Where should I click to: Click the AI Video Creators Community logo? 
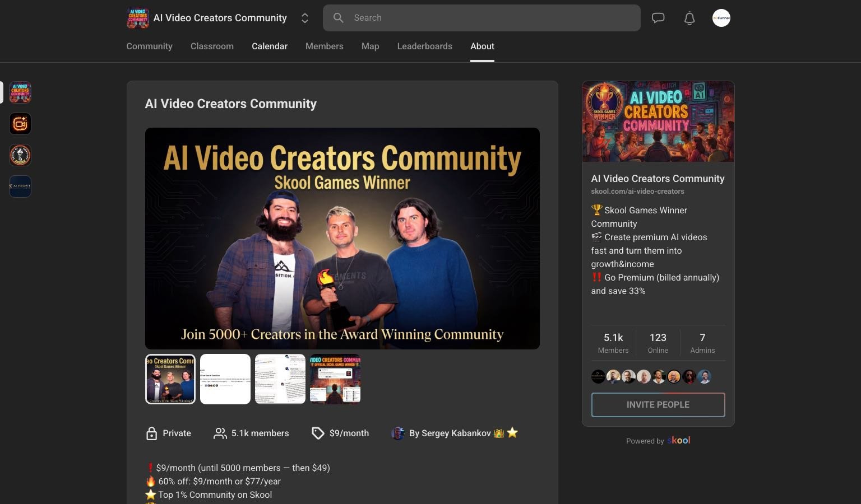pos(137,17)
